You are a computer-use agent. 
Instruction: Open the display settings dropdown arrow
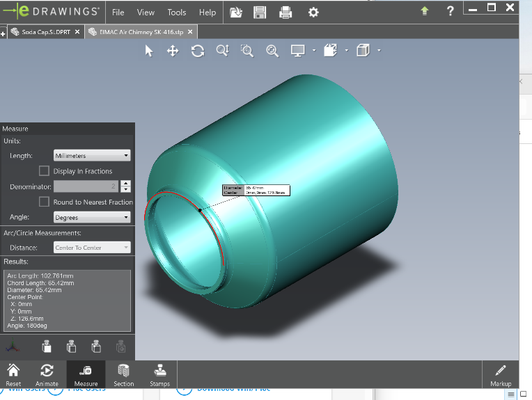314,51
